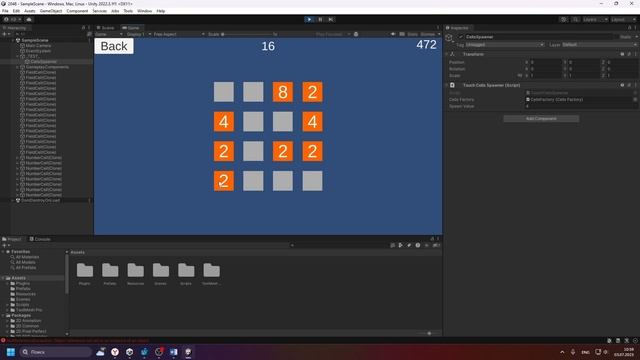Open the Display 1 dropdown in Game view
The width and height of the screenshot is (640, 360).
point(139,34)
